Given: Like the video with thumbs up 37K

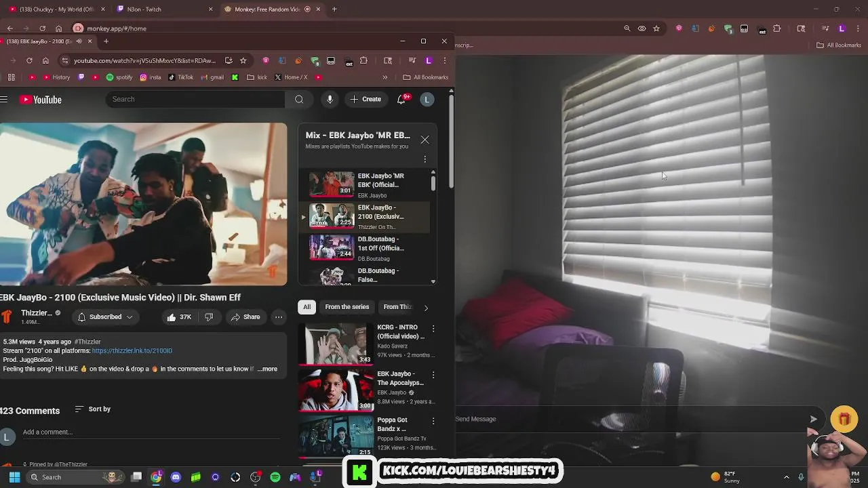Looking at the screenshot, I should coord(179,317).
